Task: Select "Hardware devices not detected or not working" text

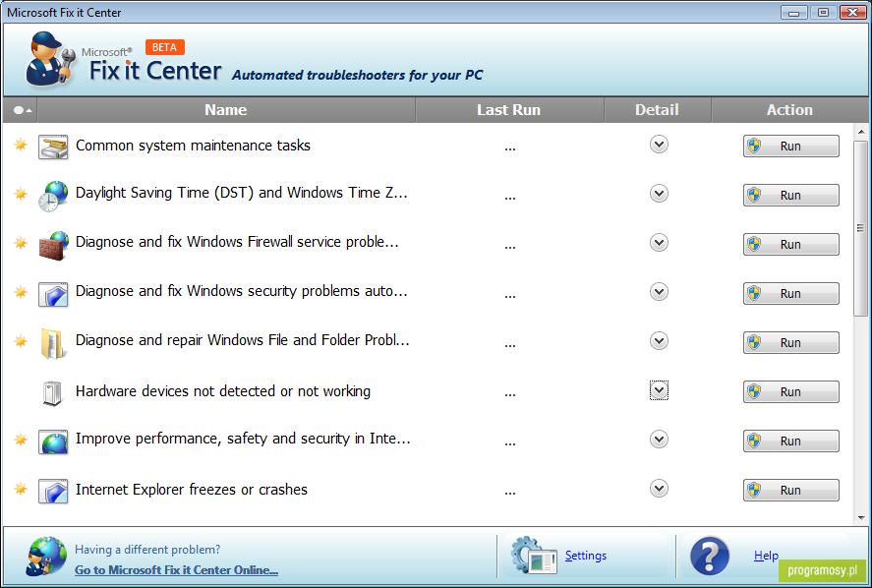Action: [x=223, y=391]
